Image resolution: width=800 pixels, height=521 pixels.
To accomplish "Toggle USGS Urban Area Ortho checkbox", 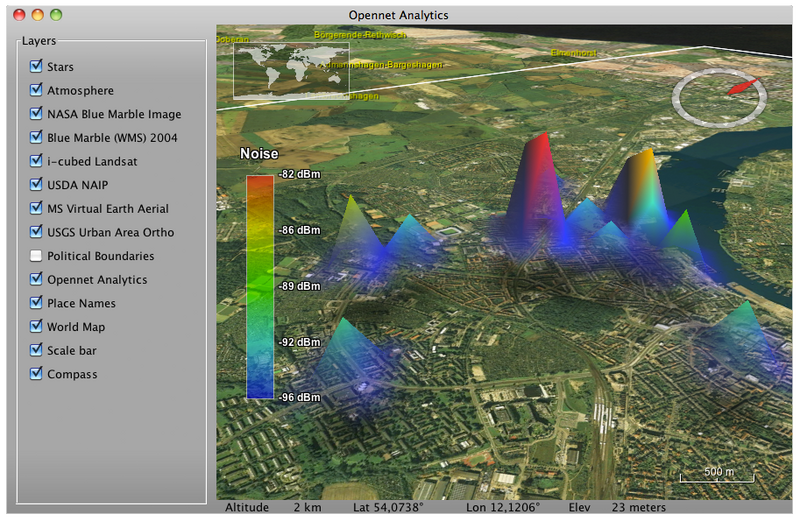I will coord(36,232).
